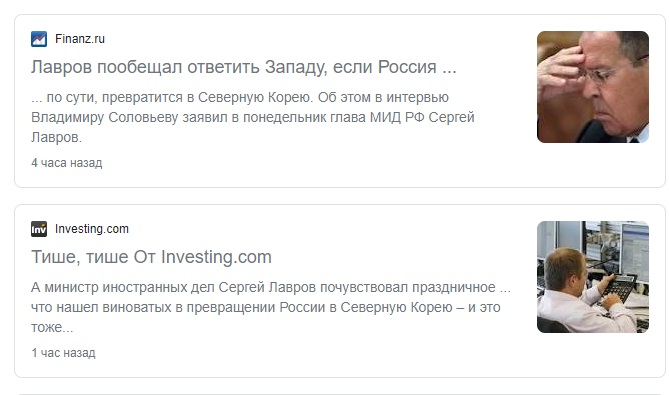This screenshot has height=395, width=669.
Task: Click the '4 часа назад' timestamp
Action: tap(67, 163)
